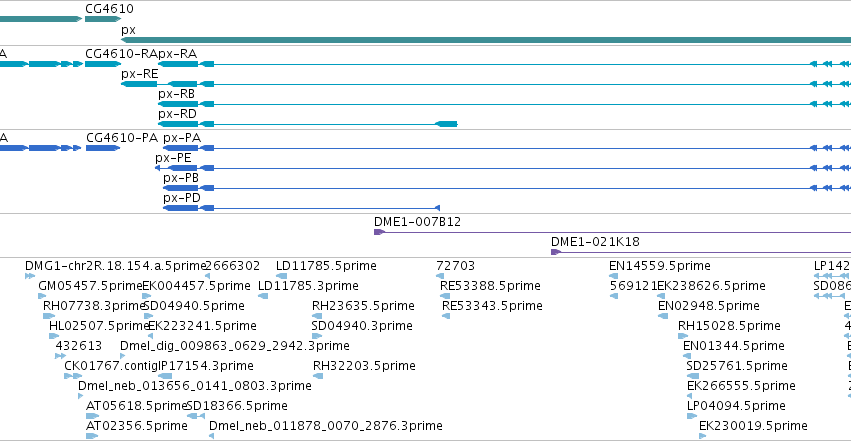Select the CG4610-PA protein label
The image size is (851, 441).
tap(122, 138)
